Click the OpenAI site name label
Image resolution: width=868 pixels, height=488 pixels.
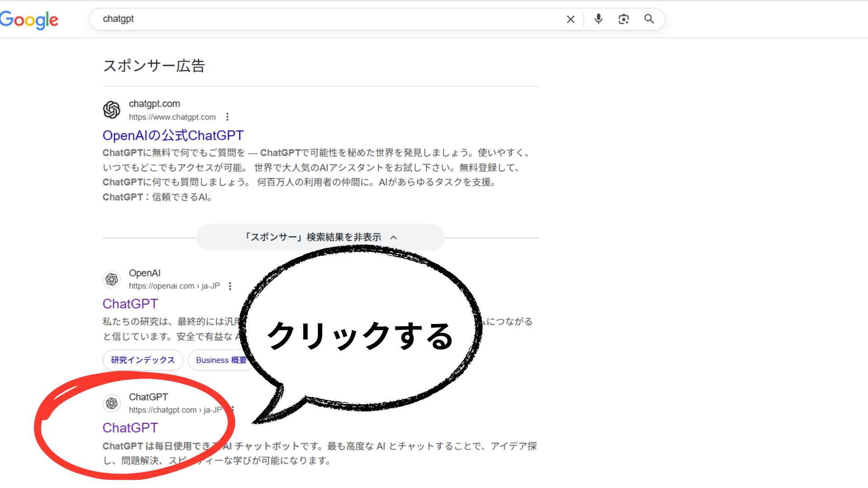145,273
